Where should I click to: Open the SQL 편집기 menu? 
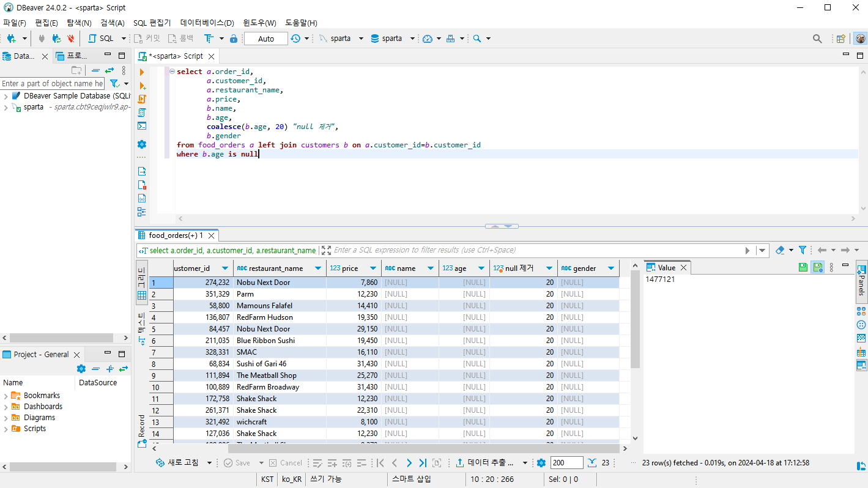[152, 23]
